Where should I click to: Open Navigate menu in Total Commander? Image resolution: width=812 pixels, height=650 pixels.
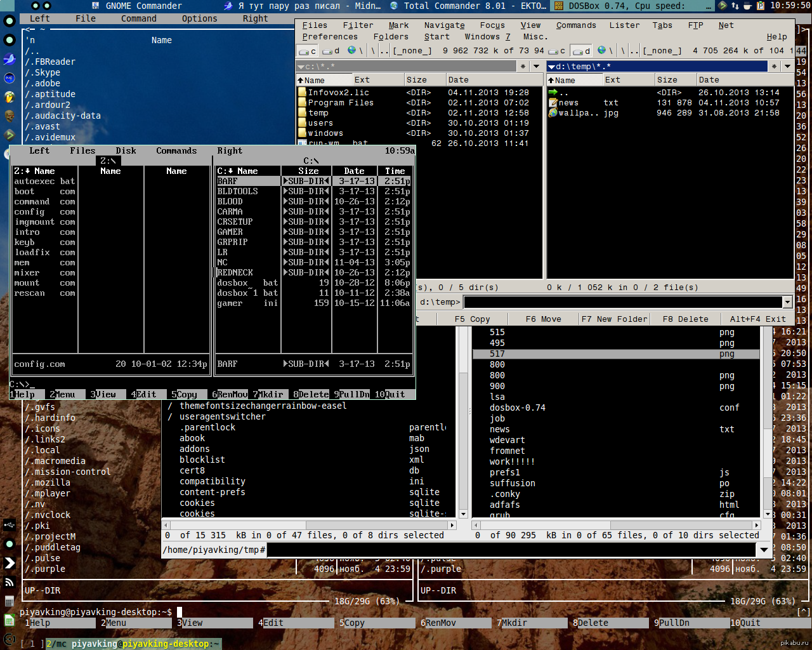point(444,25)
